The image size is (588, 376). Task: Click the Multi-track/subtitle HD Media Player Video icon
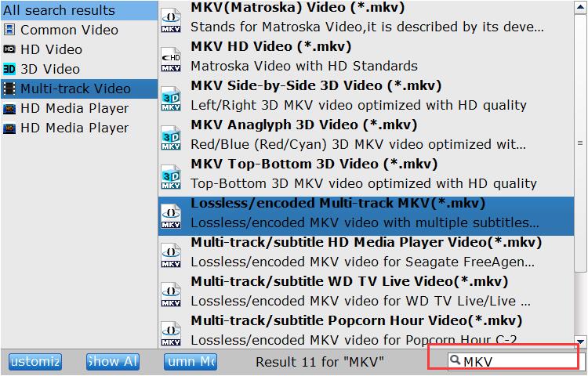171,255
